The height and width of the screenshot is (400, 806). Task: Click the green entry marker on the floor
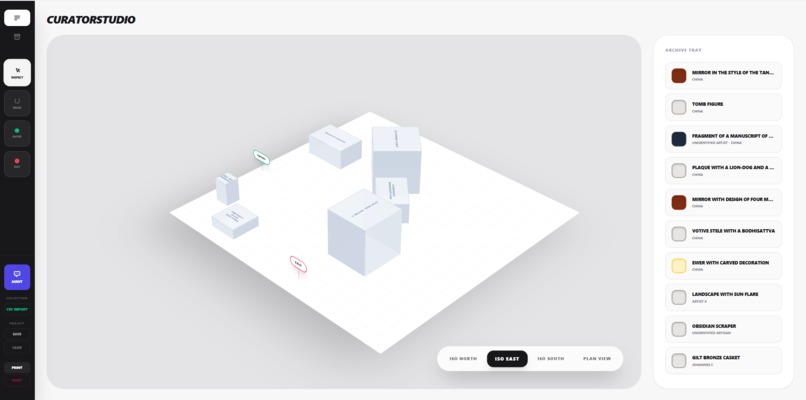click(x=261, y=157)
